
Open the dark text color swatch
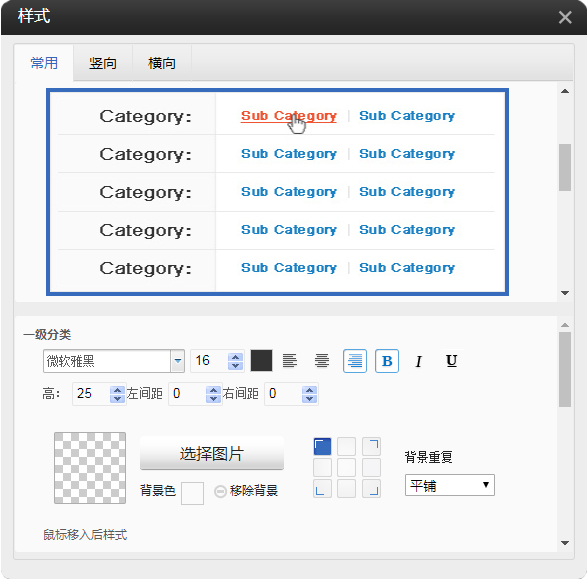coord(261,361)
